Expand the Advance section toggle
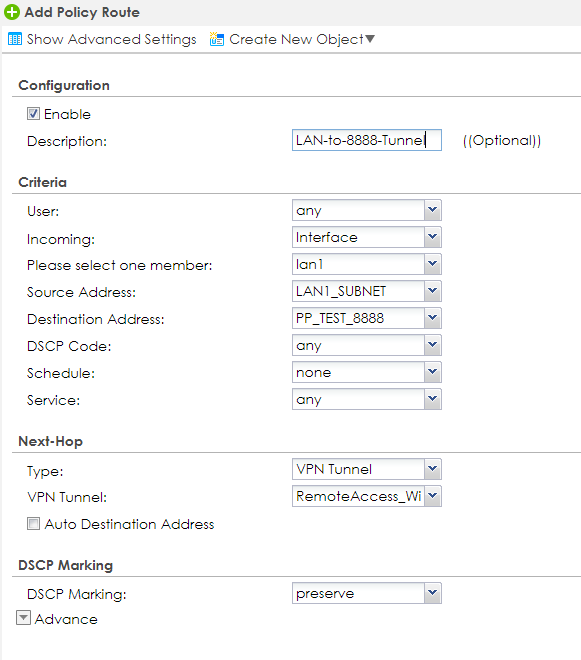The image size is (581, 660). tap(24, 618)
